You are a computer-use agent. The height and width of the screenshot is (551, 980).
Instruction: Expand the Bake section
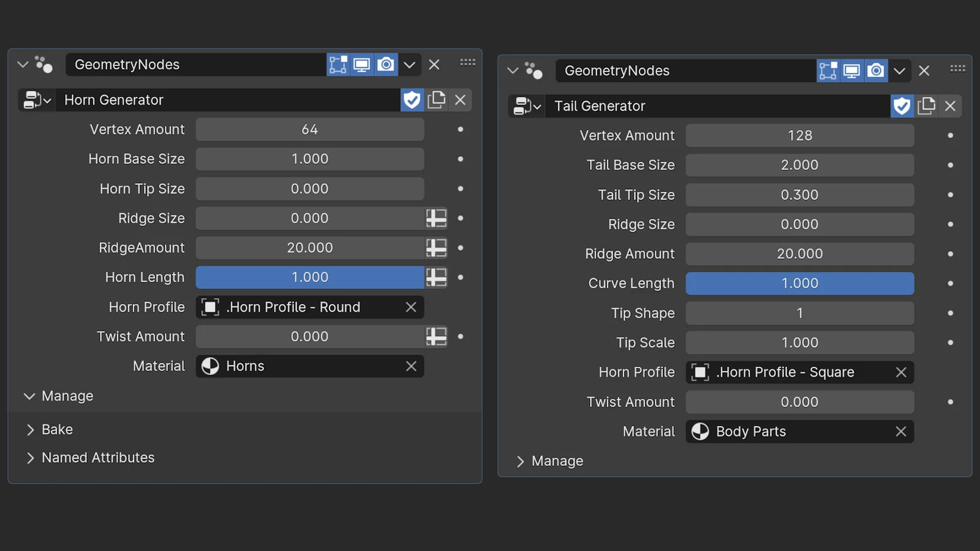click(x=57, y=429)
